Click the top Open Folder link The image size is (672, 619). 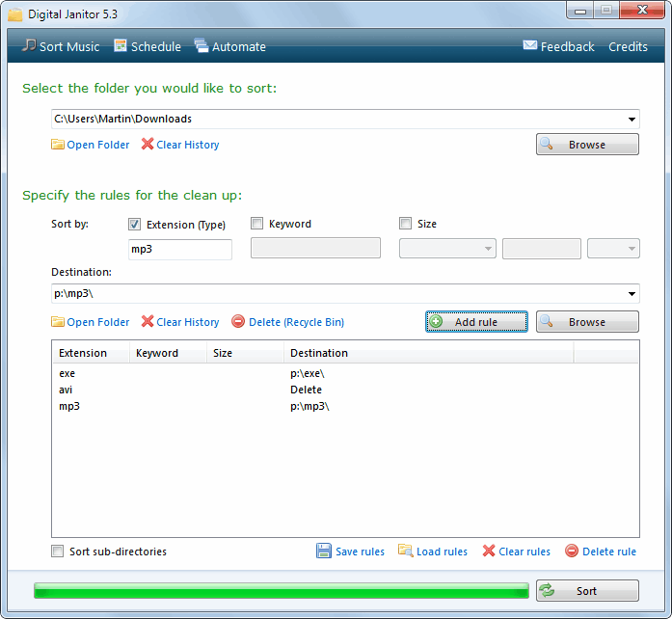(x=97, y=145)
